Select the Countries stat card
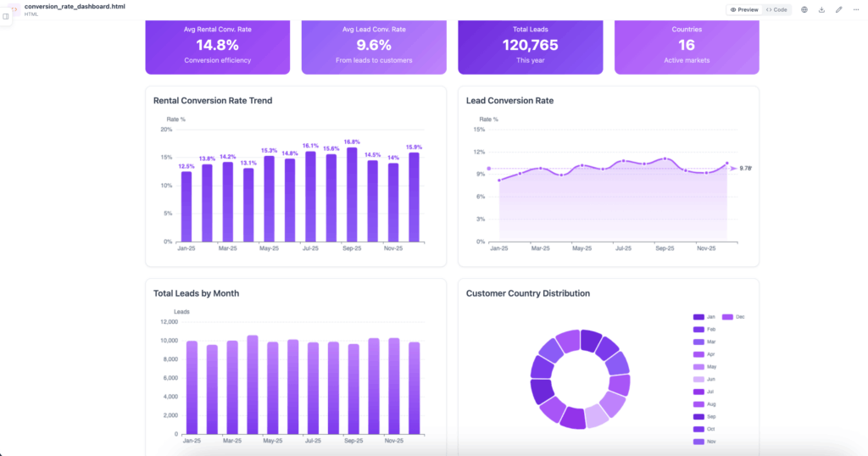 click(687, 47)
